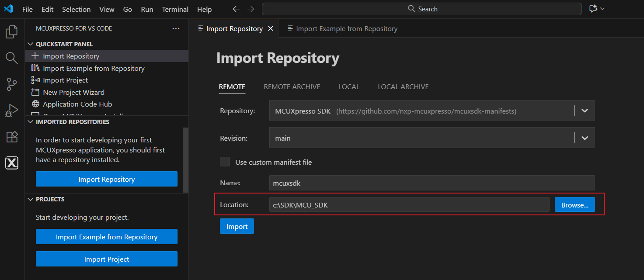The image size is (644, 280).
Task: Click the blue Import button
Action: pyautogui.click(x=237, y=226)
